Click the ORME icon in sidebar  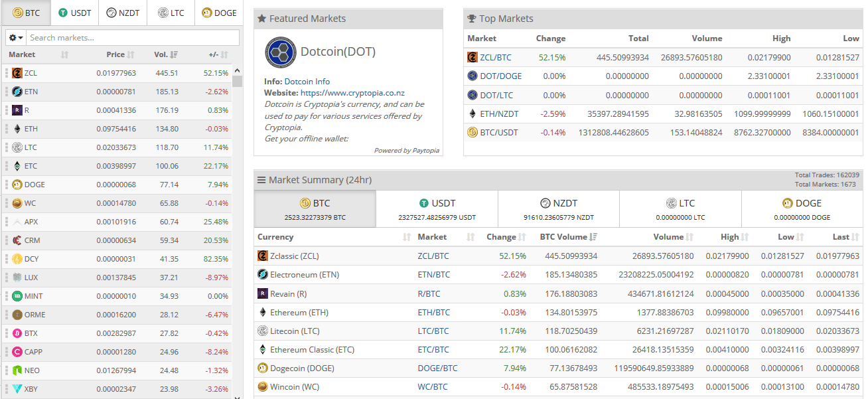[x=17, y=315]
